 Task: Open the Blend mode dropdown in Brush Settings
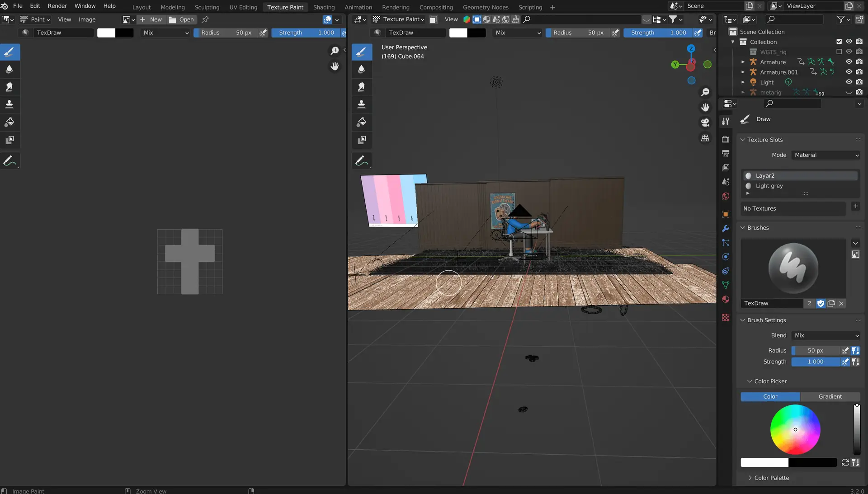click(826, 335)
